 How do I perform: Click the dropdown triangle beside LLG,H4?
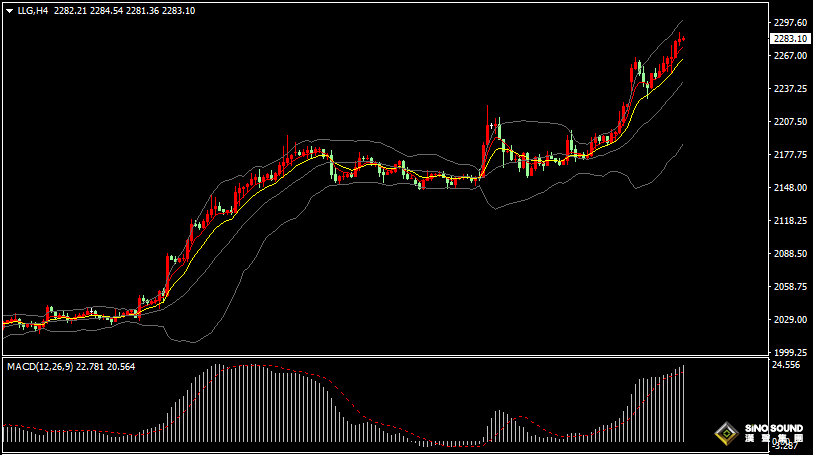[10, 11]
